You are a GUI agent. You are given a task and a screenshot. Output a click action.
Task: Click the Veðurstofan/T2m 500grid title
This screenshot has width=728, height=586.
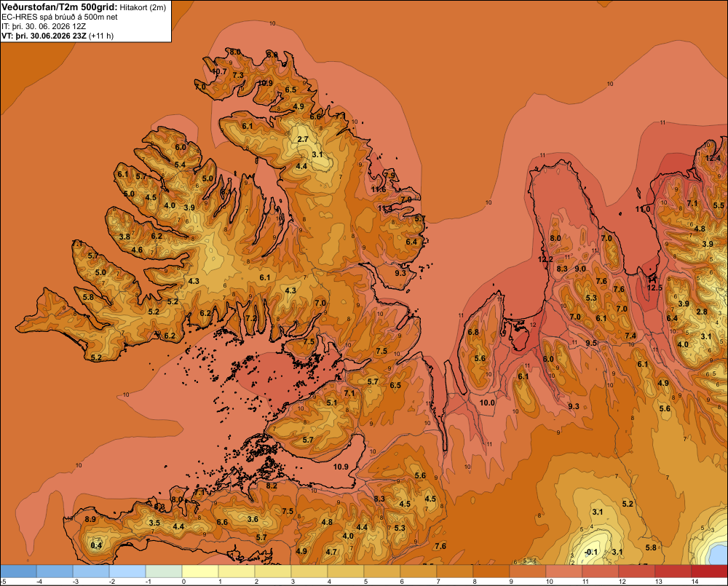(x=59, y=7)
